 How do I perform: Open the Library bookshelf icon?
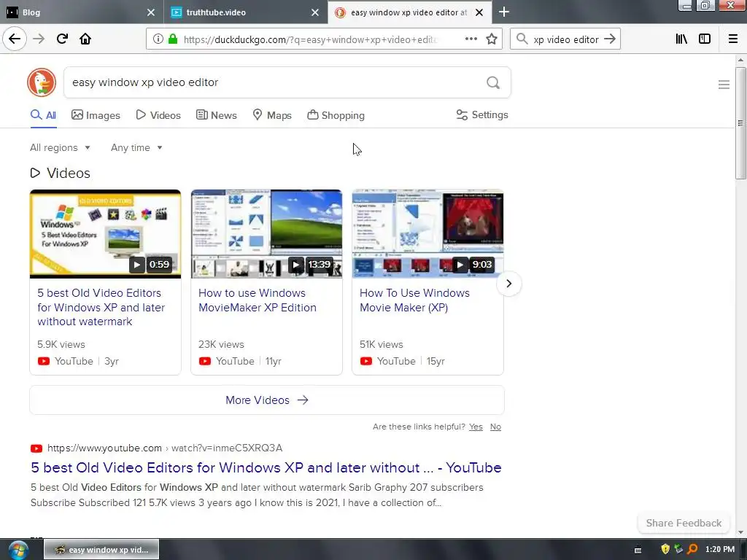click(x=682, y=39)
